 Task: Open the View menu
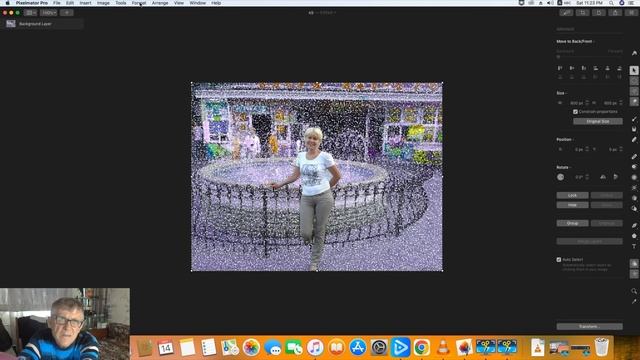pos(179,3)
